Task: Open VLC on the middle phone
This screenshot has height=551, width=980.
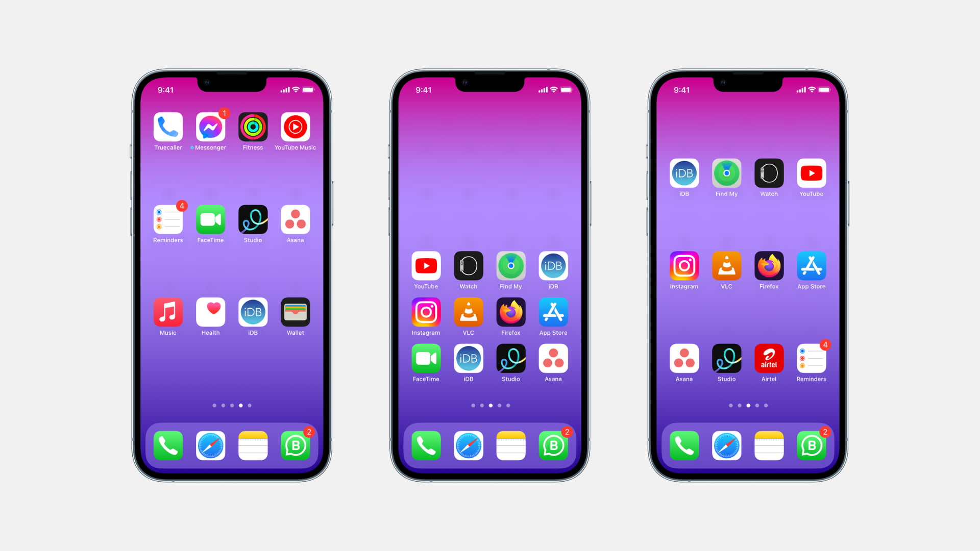Action: point(469,312)
